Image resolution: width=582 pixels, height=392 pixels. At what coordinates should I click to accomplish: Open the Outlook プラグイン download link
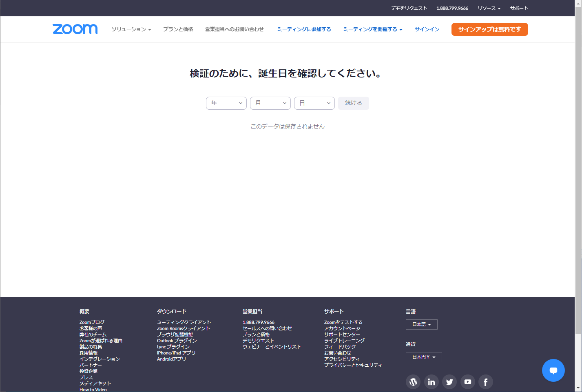tap(177, 341)
